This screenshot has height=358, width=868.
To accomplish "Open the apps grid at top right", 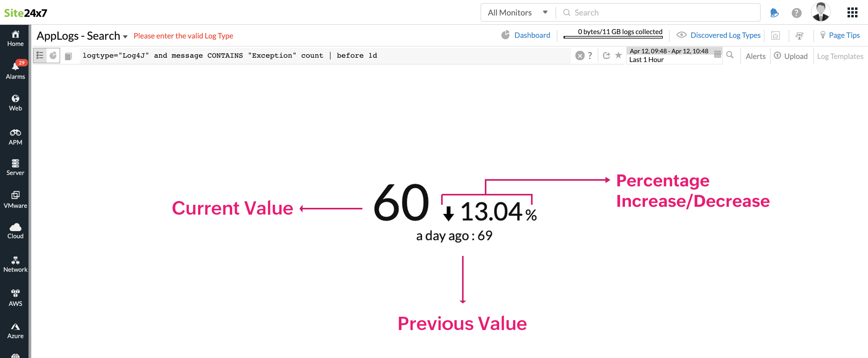I will tap(852, 12).
